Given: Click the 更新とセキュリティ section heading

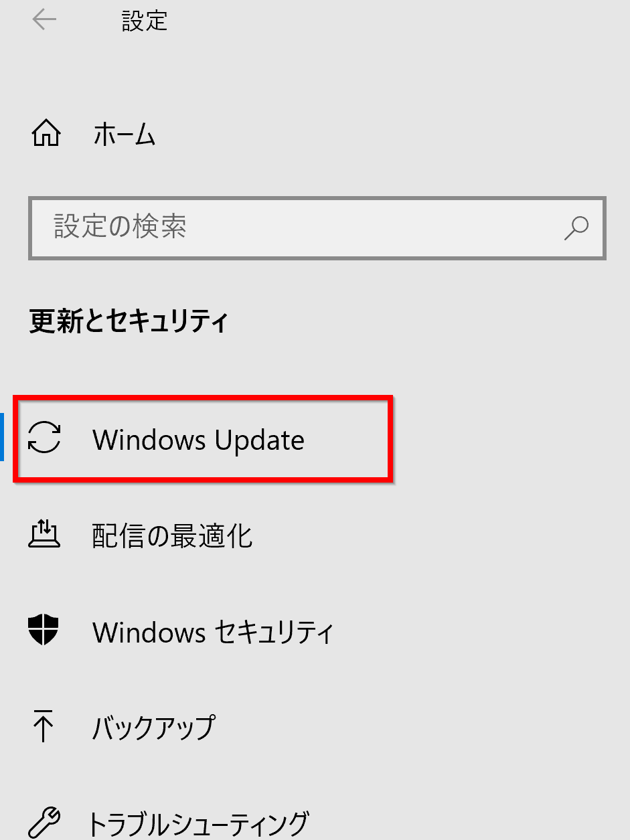Looking at the screenshot, I should point(129,321).
